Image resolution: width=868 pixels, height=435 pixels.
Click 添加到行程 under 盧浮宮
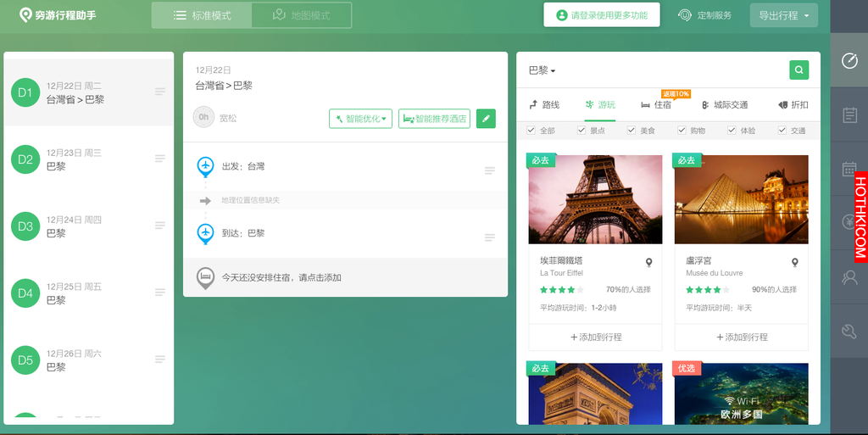(x=742, y=337)
